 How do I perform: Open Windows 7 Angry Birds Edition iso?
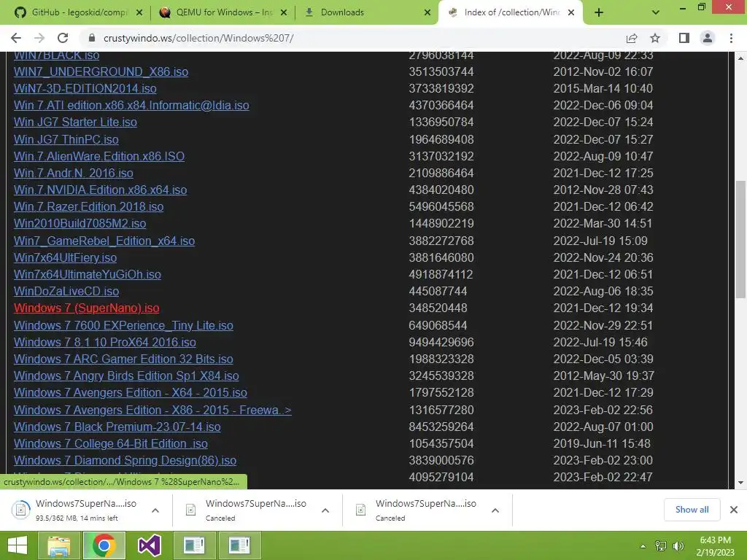(126, 376)
